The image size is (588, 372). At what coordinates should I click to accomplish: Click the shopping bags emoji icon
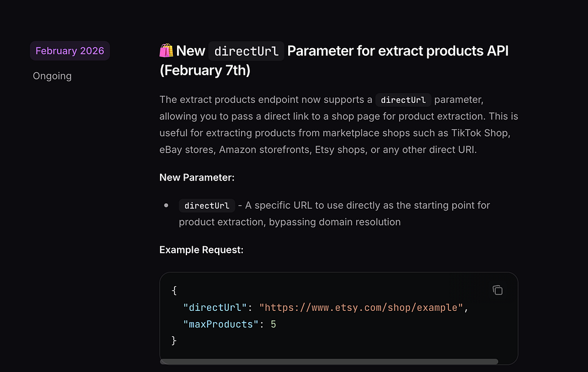point(166,51)
